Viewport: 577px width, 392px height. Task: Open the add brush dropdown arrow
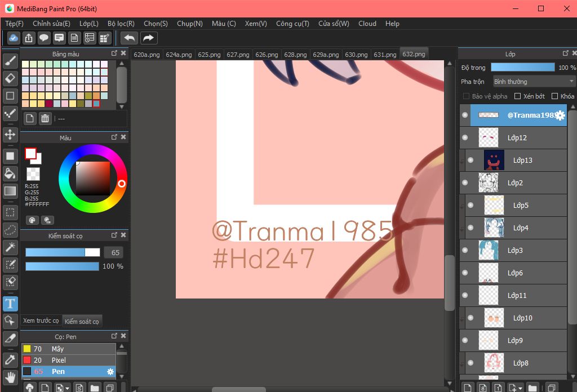66,388
